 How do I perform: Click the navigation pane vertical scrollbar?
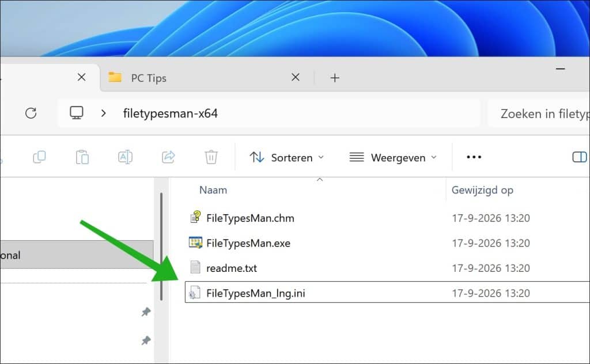click(x=161, y=247)
